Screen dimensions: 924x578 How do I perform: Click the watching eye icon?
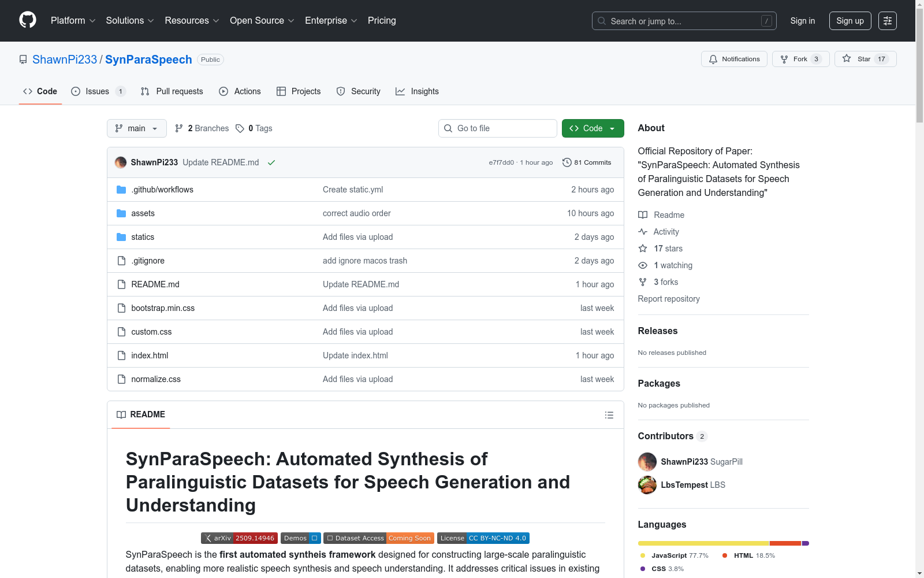click(643, 265)
